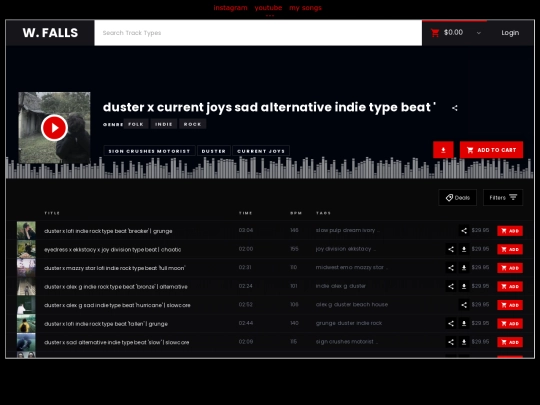540x405 pixels.
Task: Add featured track with Add To Cart
Action: pos(491,150)
